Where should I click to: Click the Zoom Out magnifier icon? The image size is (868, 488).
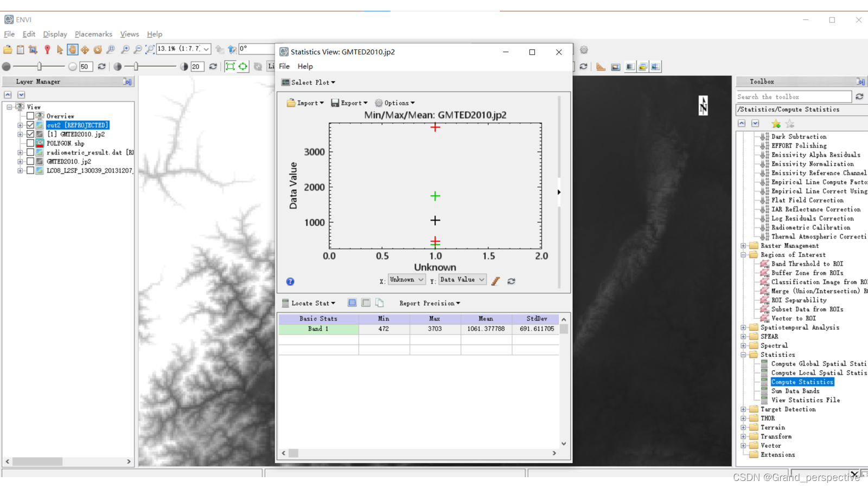pos(138,49)
